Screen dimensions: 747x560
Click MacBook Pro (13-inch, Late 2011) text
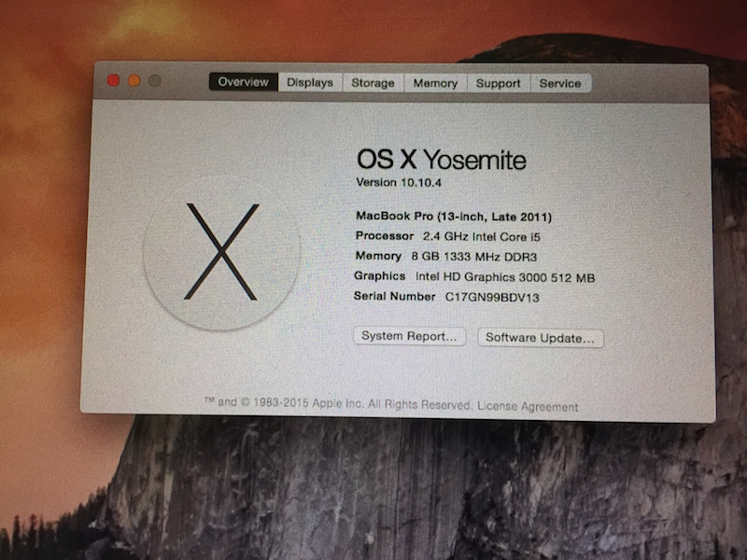[x=454, y=217]
